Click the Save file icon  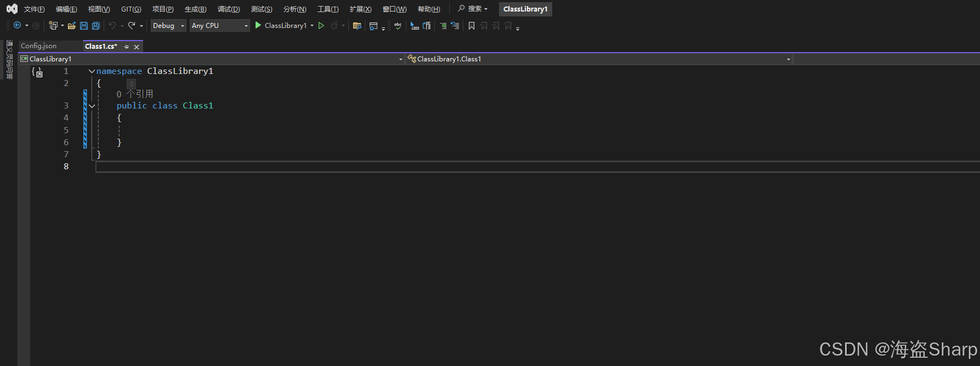tap(84, 26)
